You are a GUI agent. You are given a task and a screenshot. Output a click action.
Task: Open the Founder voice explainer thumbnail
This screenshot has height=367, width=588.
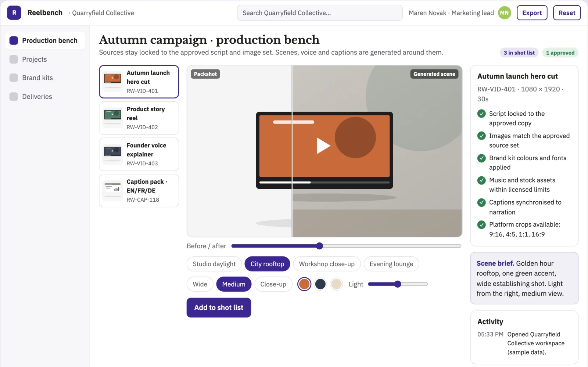pyautogui.click(x=113, y=154)
